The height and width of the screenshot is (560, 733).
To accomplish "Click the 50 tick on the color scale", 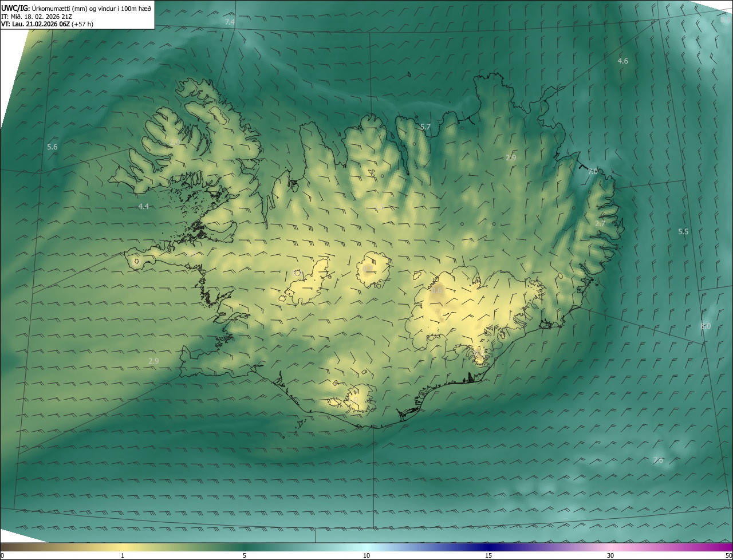I will pyautogui.click(x=728, y=555).
